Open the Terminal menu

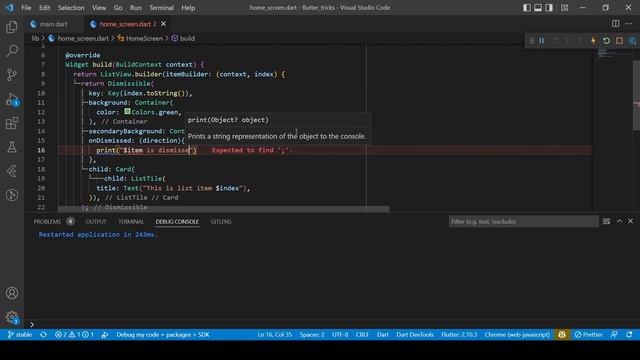161,8
